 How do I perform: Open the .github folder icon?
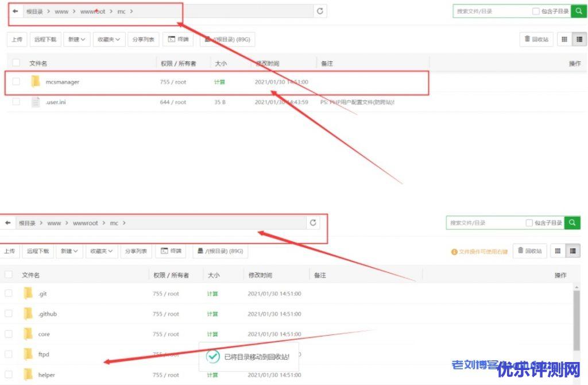pos(28,314)
